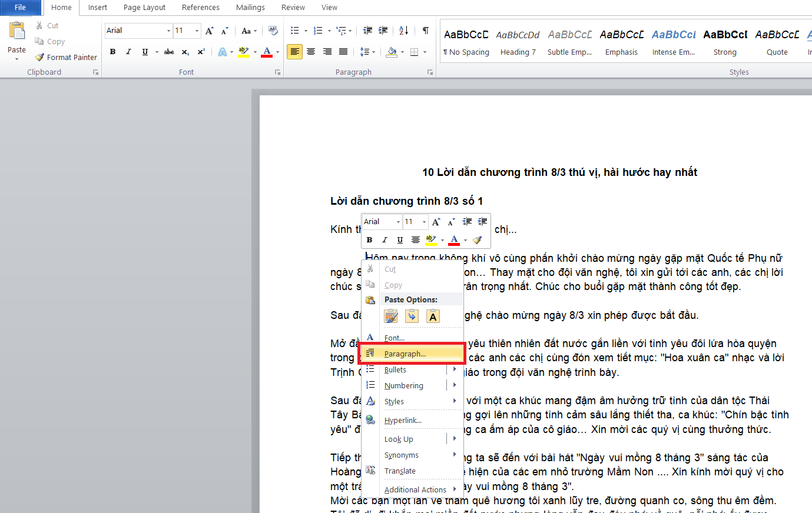
Task: Click the Clear Formatting icon
Action: pos(273,31)
